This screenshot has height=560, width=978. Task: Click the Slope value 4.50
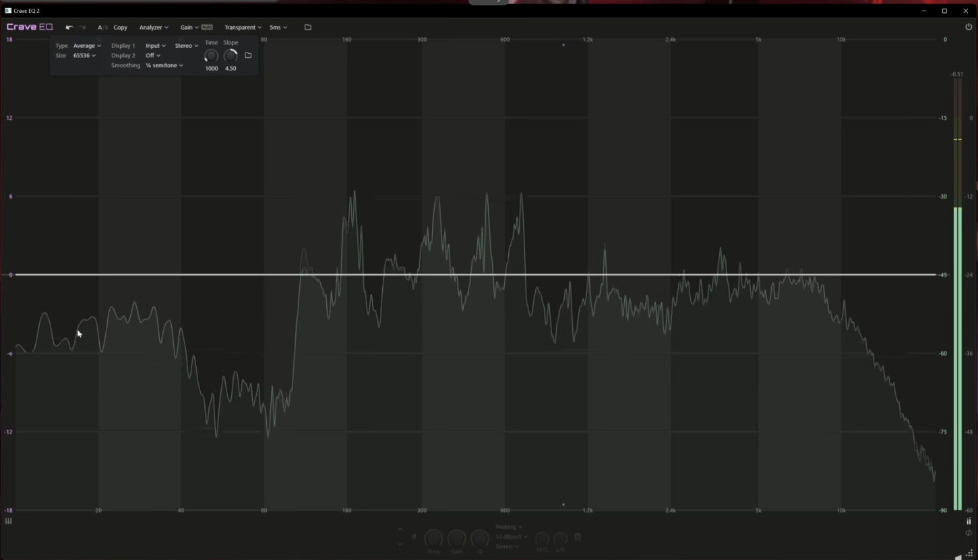231,69
